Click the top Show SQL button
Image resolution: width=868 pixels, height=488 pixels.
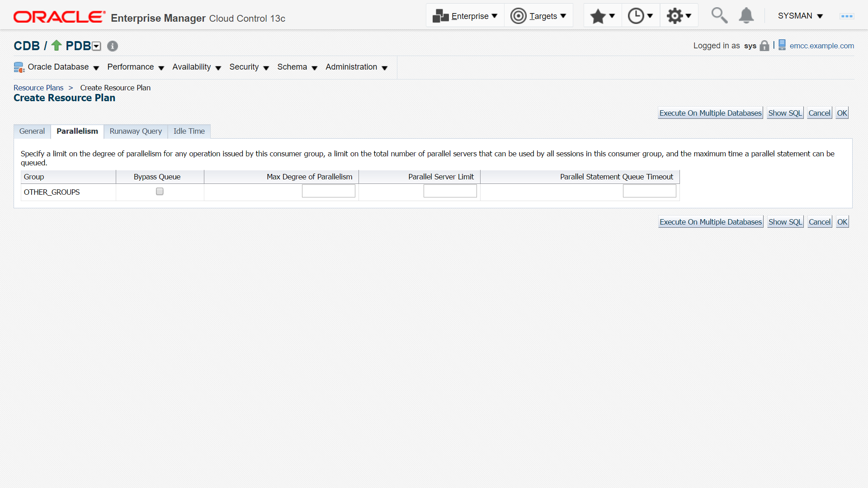point(785,113)
